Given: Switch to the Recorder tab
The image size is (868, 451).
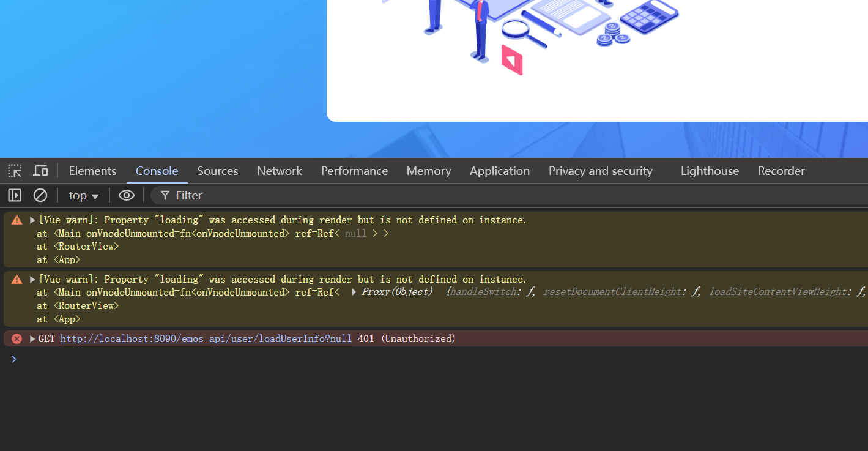Looking at the screenshot, I should pyautogui.click(x=781, y=171).
